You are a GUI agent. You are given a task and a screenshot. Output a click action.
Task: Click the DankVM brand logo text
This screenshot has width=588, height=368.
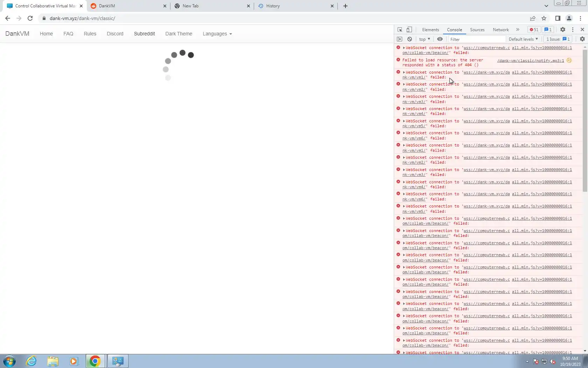pyautogui.click(x=17, y=34)
